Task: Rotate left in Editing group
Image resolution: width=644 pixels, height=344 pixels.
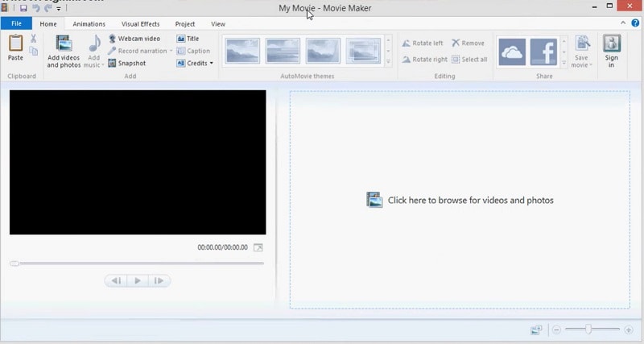Action: coord(423,44)
